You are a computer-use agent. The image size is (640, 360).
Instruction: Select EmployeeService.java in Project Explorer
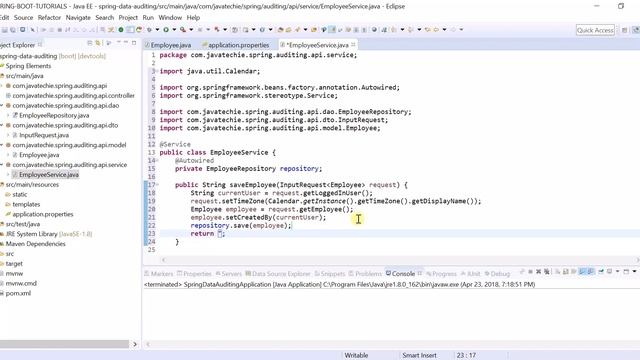[x=49, y=175]
